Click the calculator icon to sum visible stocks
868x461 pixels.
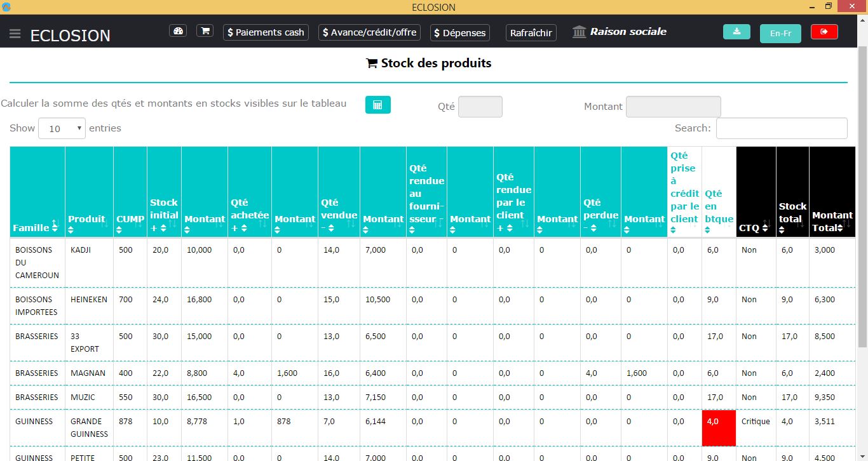pos(378,104)
